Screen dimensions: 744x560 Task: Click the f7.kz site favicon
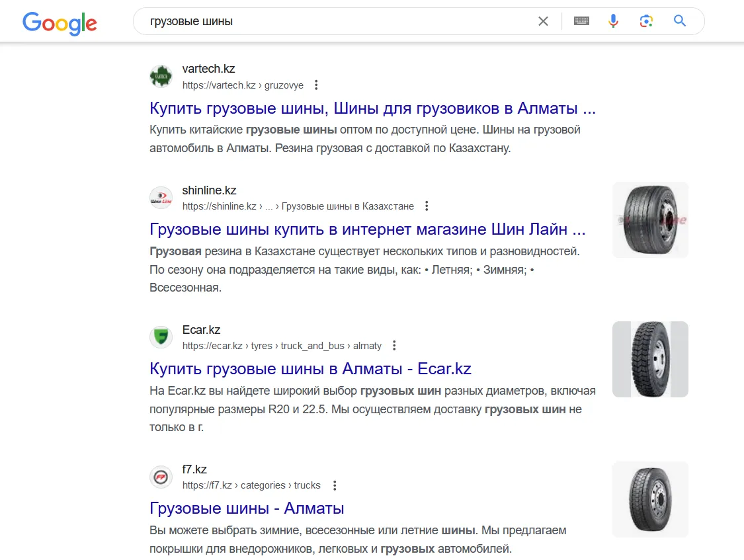161,477
